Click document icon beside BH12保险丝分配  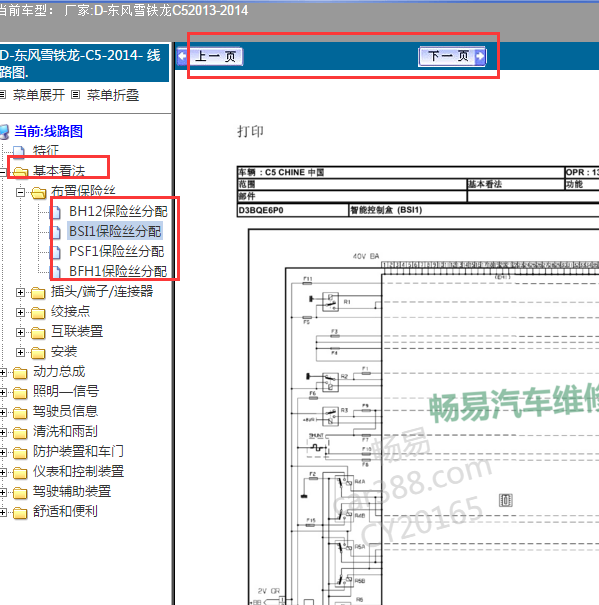point(56,212)
